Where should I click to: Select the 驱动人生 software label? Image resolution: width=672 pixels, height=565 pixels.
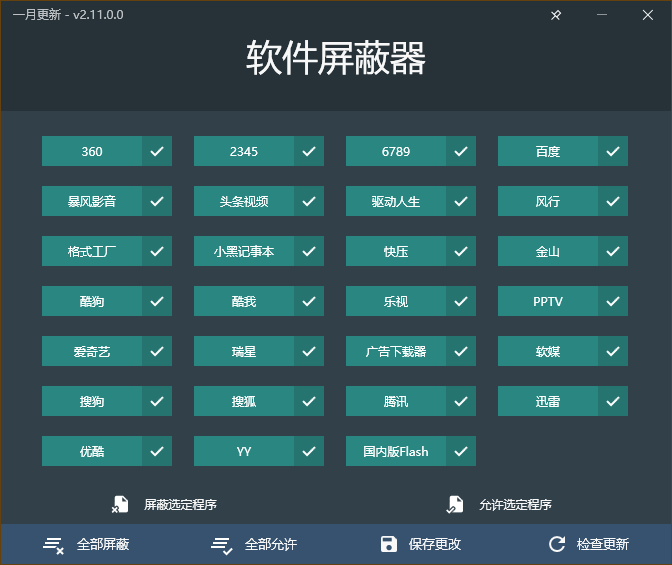pos(396,201)
